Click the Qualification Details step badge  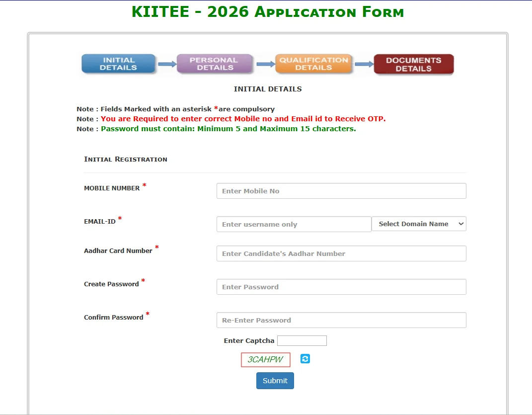pos(313,64)
